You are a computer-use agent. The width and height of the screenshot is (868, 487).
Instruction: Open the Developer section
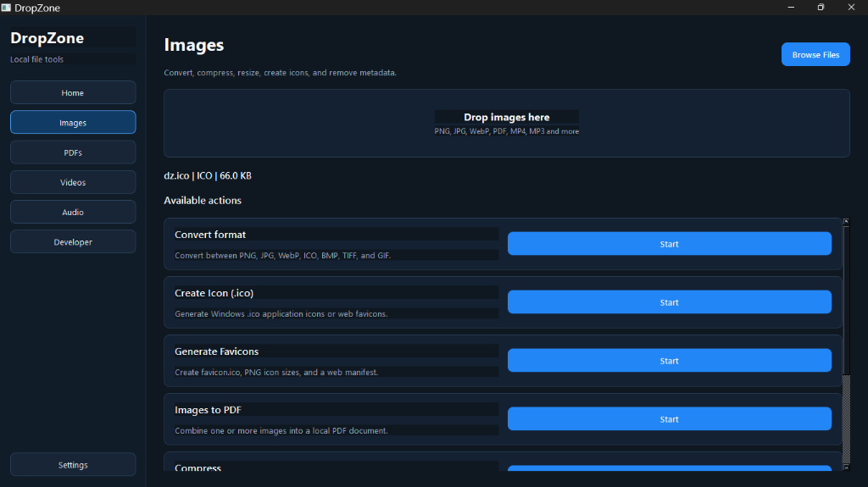point(73,242)
